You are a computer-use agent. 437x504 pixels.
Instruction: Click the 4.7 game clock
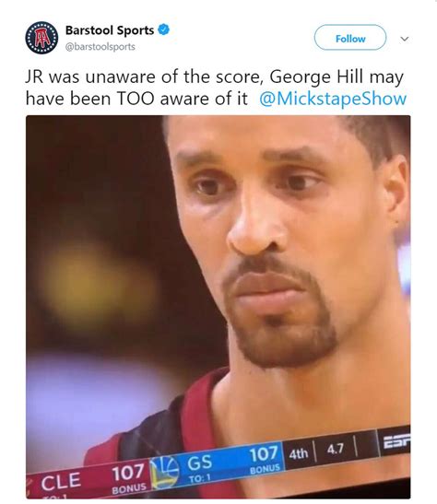point(336,449)
